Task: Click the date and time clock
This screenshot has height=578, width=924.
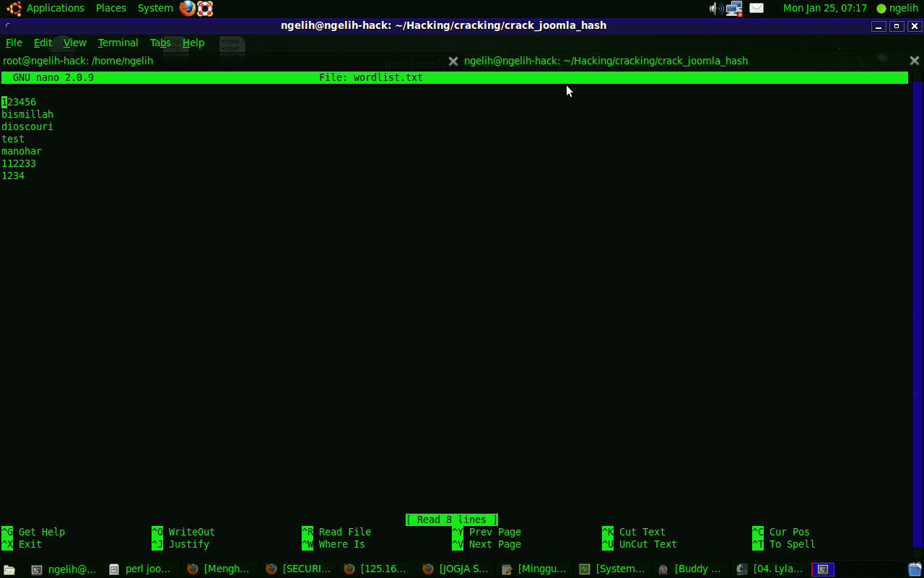Action: click(824, 9)
